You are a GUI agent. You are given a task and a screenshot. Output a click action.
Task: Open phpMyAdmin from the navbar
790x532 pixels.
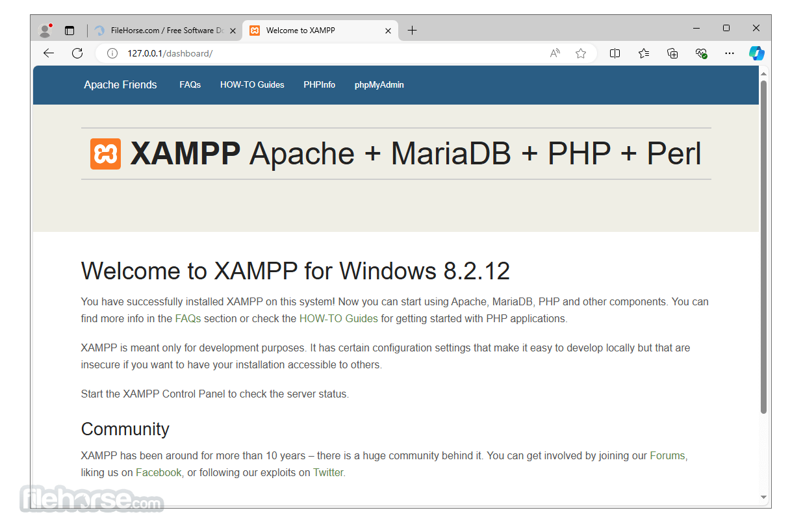pyautogui.click(x=379, y=84)
